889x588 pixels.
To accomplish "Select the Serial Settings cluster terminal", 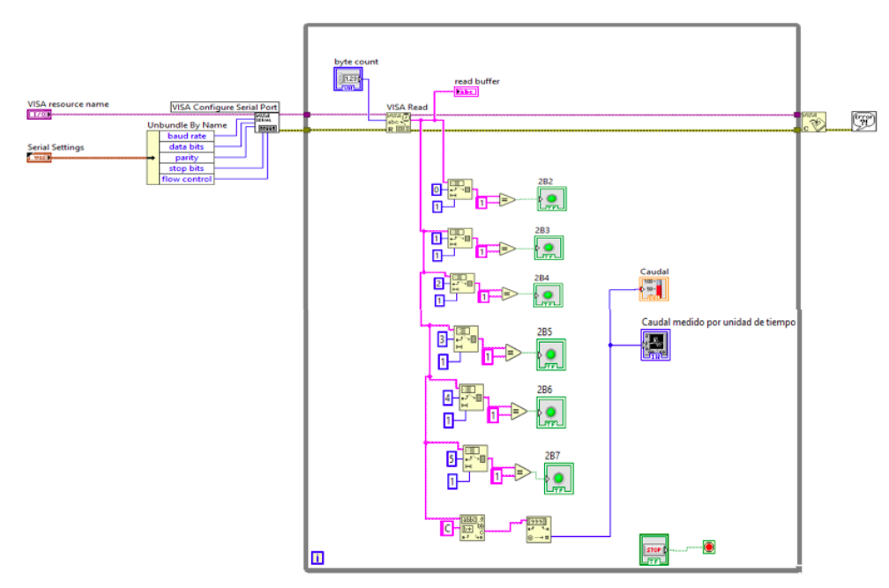I will (39, 157).
